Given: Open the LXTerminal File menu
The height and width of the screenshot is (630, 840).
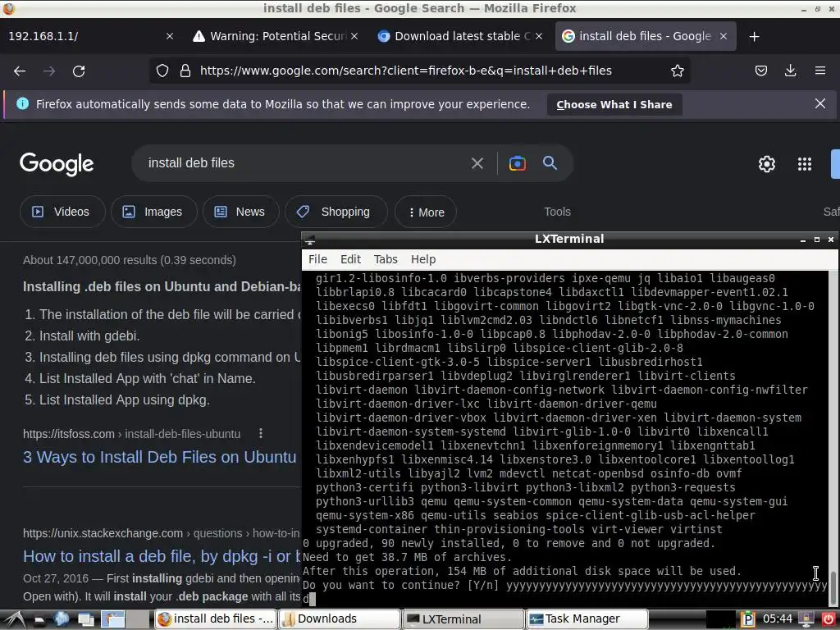Looking at the screenshot, I should (317, 259).
